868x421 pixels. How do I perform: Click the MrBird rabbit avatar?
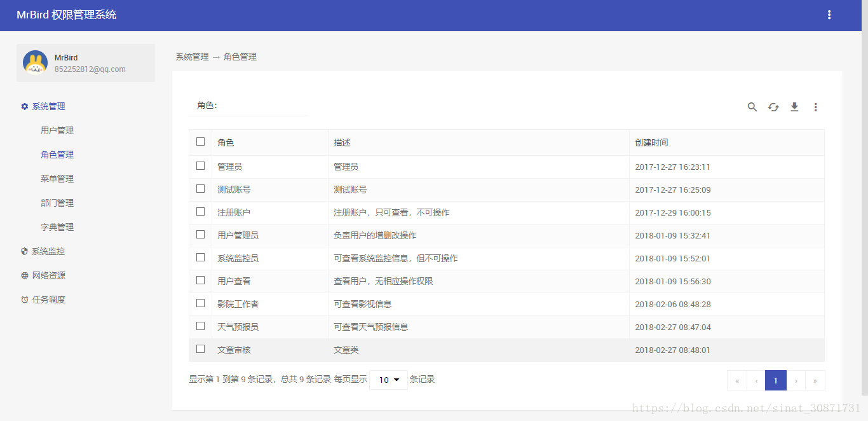pyautogui.click(x=35, y=63)
